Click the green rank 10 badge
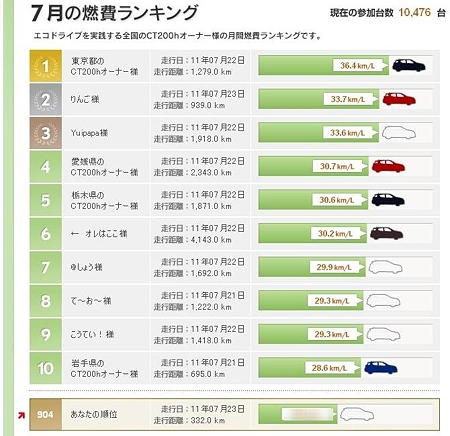The height and width of the screenshot is (436, 450). (x=46, y=368)
